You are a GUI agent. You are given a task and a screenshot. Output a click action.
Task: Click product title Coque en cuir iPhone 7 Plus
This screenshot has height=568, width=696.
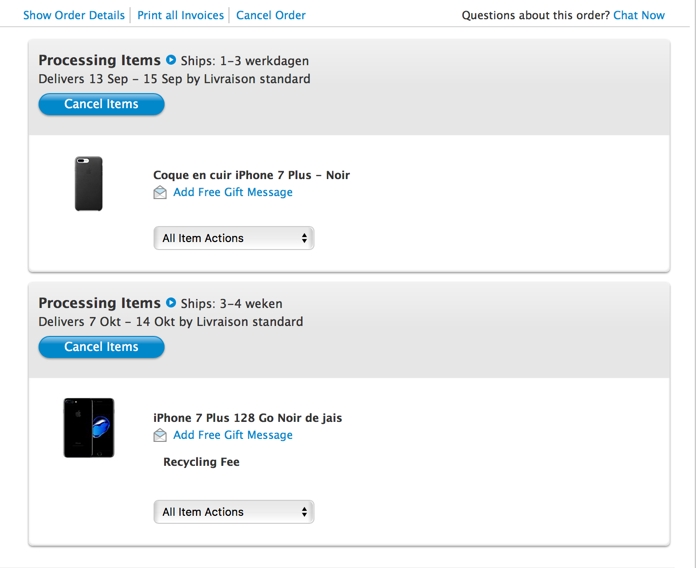pyautogui.click(x=251, y=175)
